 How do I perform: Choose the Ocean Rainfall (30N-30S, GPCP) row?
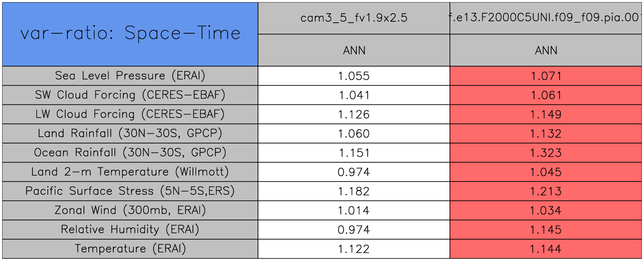click(130, 152)
